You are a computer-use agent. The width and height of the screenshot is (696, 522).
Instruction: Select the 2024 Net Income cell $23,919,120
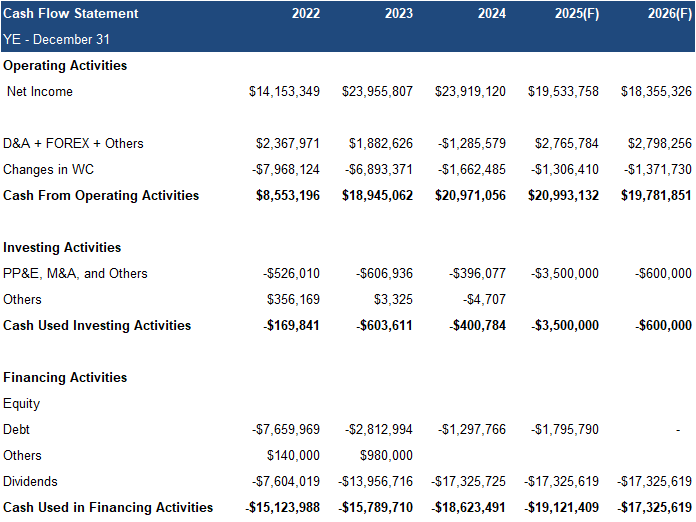[470, 92]
